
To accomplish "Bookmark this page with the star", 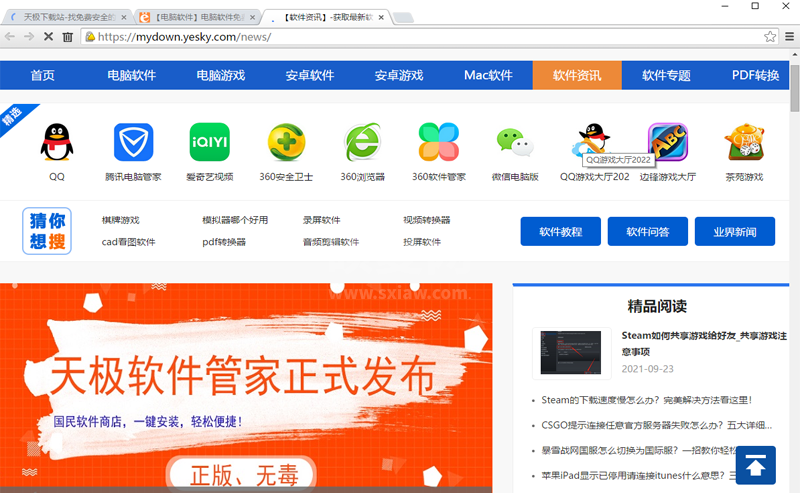I will click(x=770, y=37).
